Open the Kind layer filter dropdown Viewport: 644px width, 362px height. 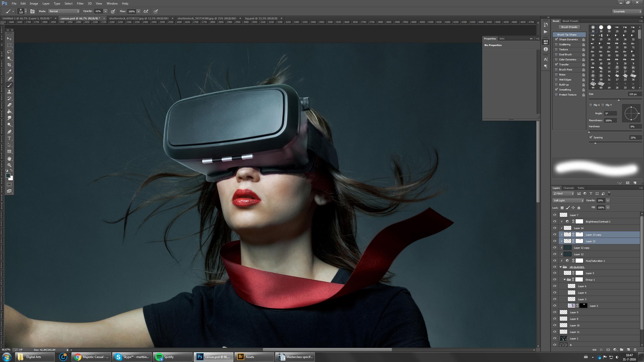coord(563,194)
